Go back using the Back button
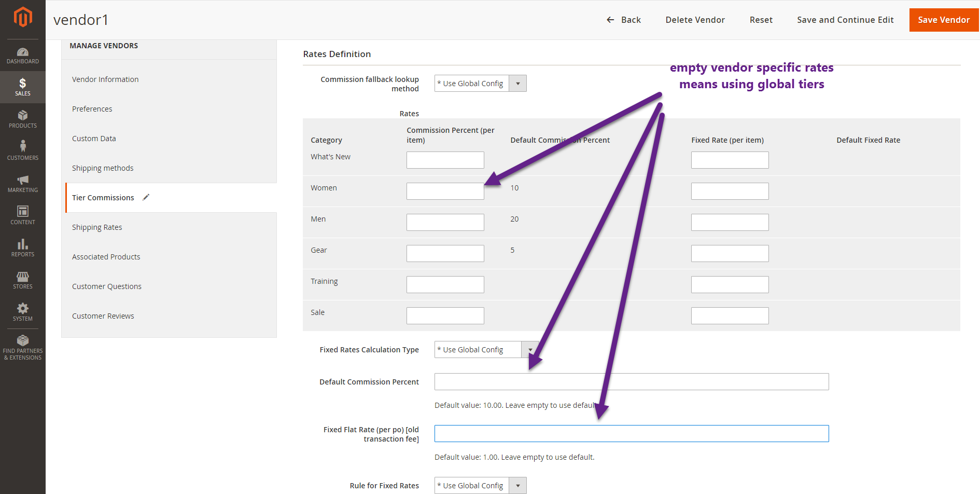The height and width of the screenshot is (494, 980). coord(624,20)
